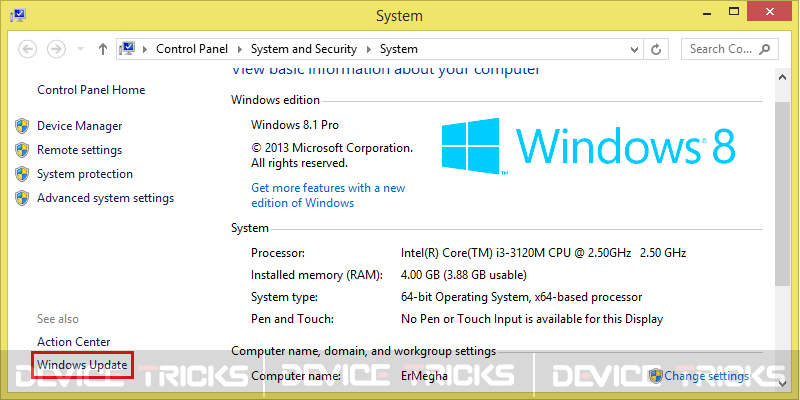Image resolution: width=800 pixels, height=400 pixels.
Task: Click the shield icon beside System protection
Action: pyautogui.click(x=22, y=174)
